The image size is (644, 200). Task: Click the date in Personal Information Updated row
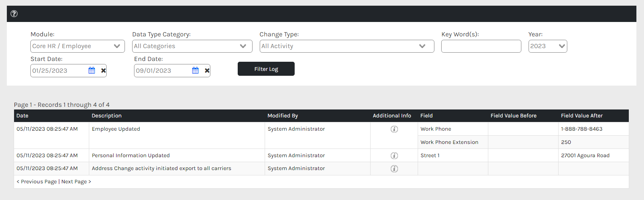(47, 156)
